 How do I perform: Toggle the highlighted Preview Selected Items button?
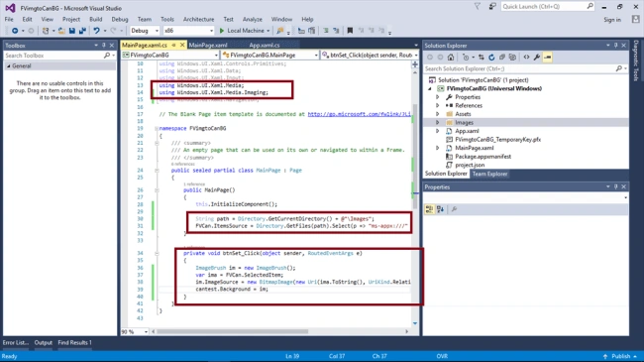point(548,58)
